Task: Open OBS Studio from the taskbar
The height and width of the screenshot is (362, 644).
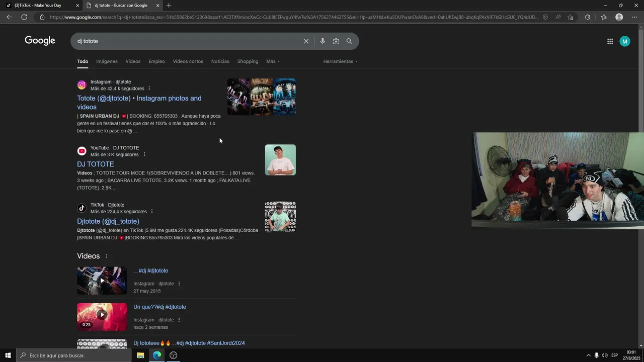Action: [x=174, y=355]
